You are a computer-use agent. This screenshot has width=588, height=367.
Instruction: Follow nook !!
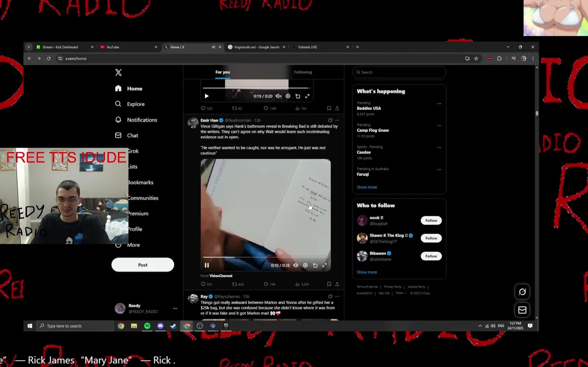pyautogui.click(x=431, y=220)
